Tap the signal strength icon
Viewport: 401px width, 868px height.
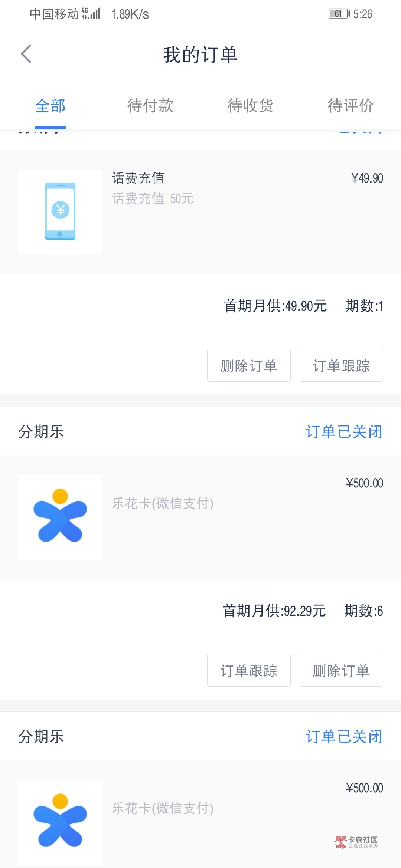point(91,14)
